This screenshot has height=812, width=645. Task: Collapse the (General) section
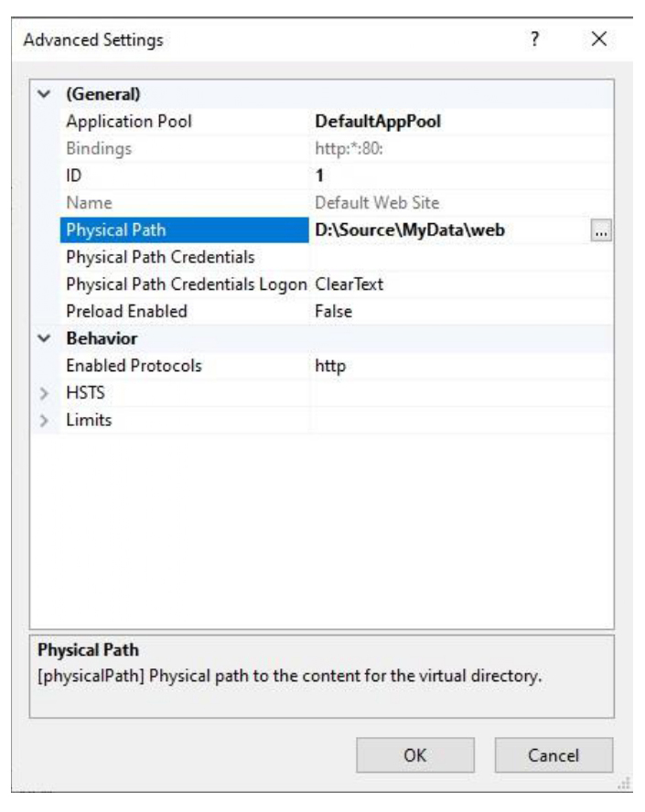click(x=46, y=94)
